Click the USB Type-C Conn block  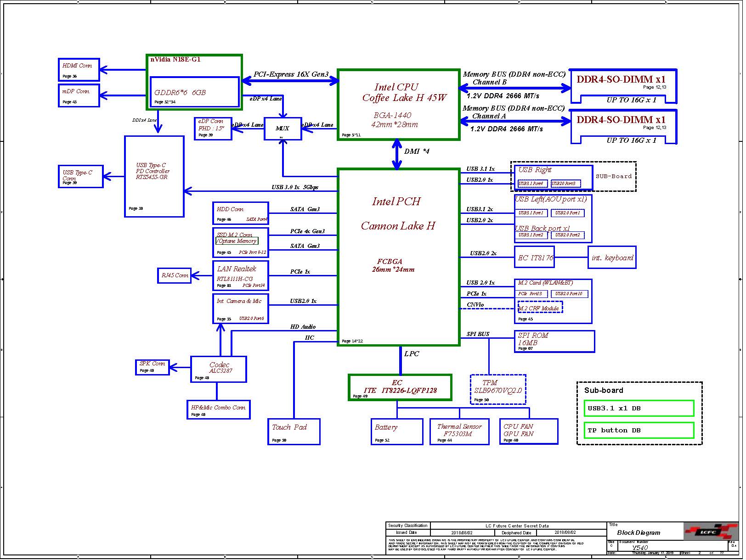pos(81,176)
